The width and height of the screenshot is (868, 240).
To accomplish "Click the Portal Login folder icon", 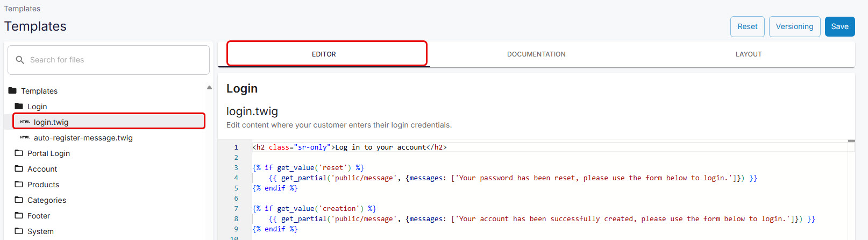I will pyautogui.click(x=19, y=153).
